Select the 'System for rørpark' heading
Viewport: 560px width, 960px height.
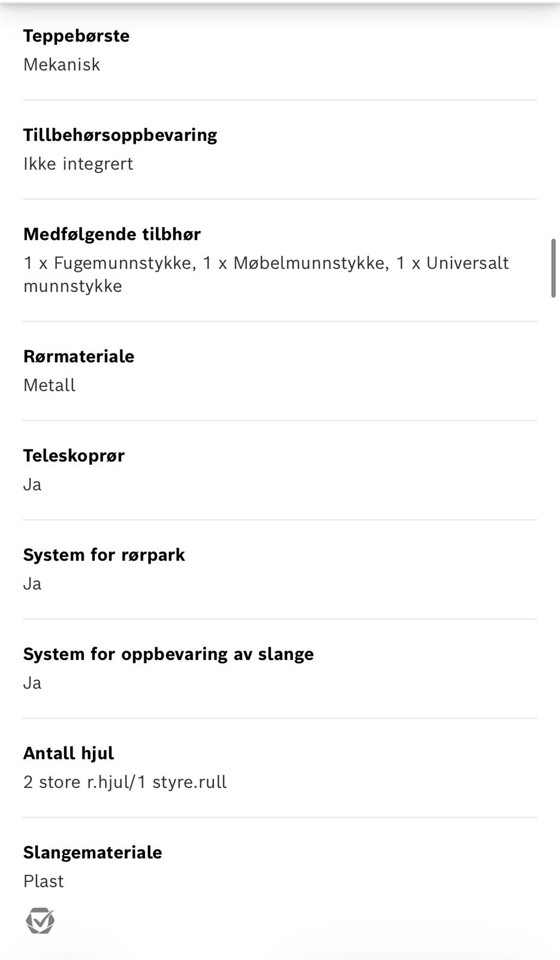pos(104,555)
